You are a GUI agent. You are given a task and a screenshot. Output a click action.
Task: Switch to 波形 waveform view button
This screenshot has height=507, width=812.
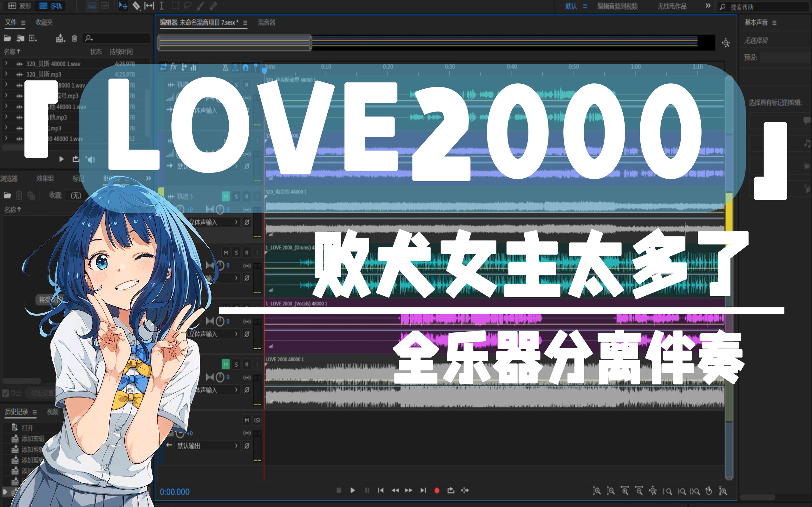[19, 6]
